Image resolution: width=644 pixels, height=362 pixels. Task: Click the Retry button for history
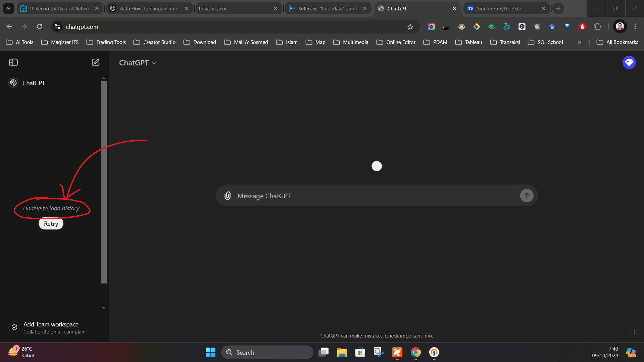[x=51, y=224]
